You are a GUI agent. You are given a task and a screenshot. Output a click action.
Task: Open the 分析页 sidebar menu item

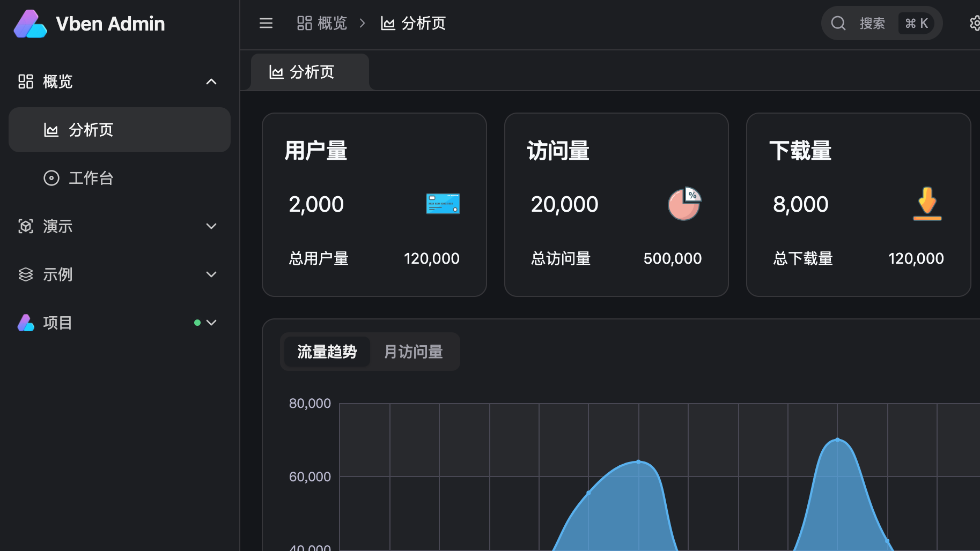click(120, 130)
